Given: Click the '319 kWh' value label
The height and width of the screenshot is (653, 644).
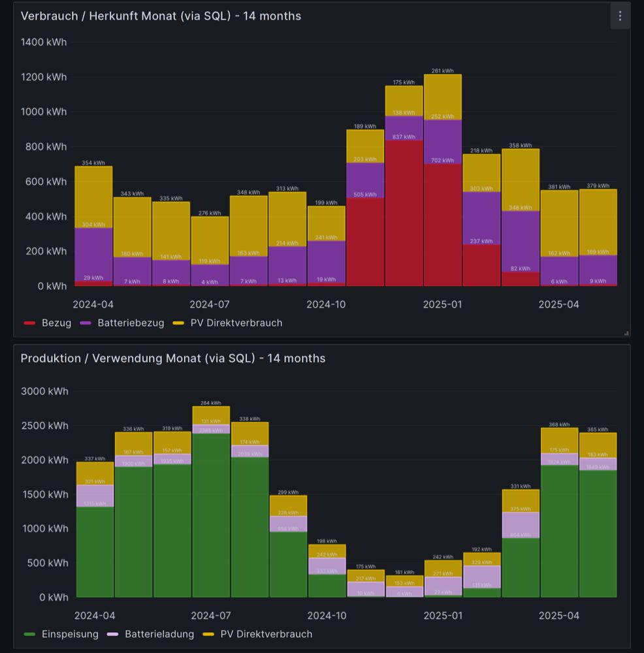Looking at the screenshot, I should click(x=172, y=428).
